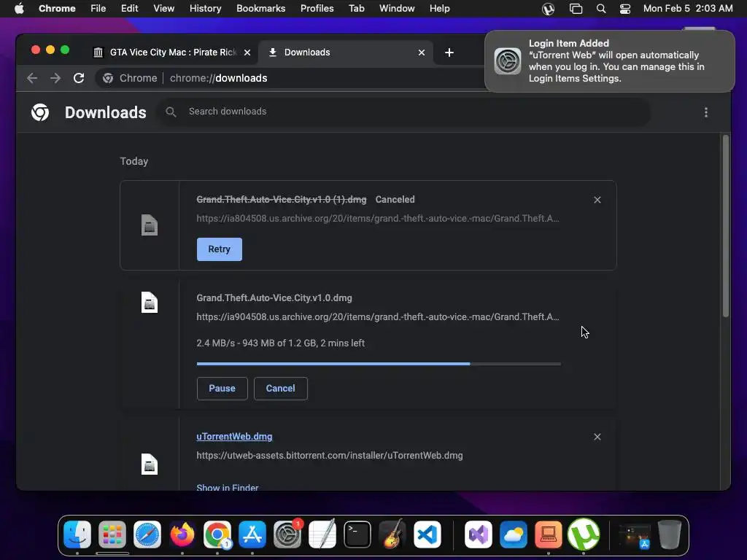Open the orange laptop app in Dock
Screen dimensions: 747x560
pos(549,534)
